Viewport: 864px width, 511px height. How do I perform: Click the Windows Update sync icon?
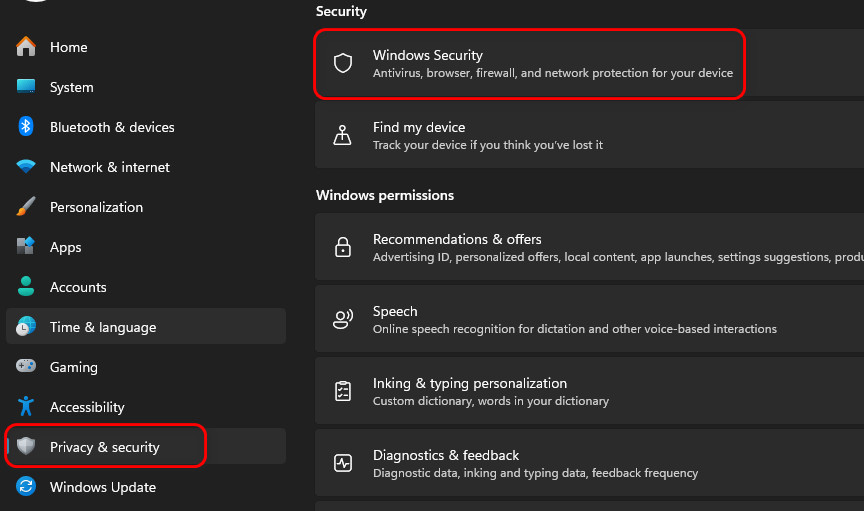(x=26, y=487)
